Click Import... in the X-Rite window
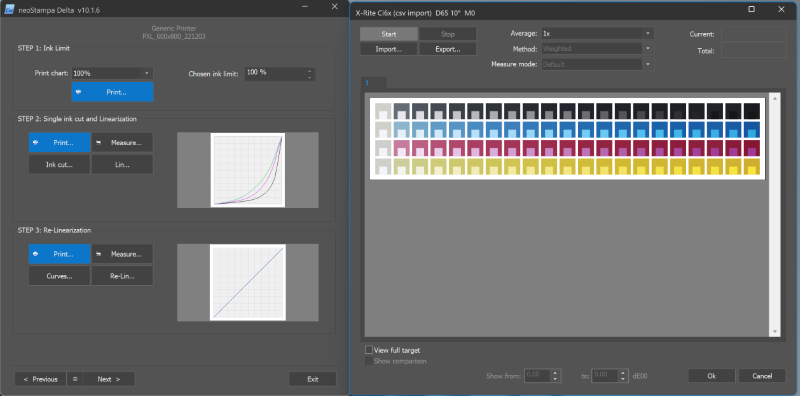The image size is (800, 396). (389, 50)
